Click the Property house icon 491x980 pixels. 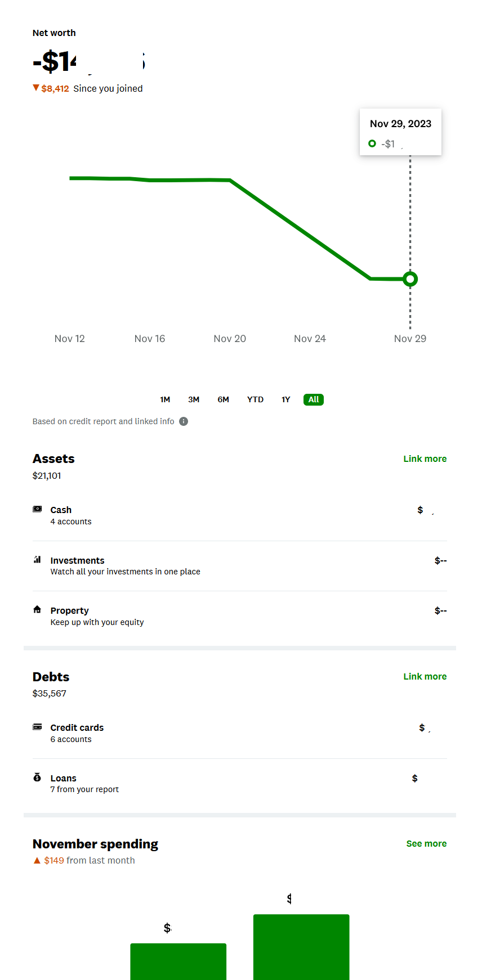click(37, 609)
